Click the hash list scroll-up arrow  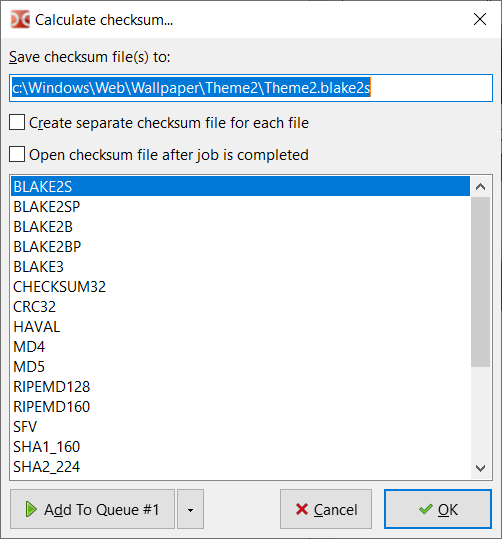(x=480, y=187)
